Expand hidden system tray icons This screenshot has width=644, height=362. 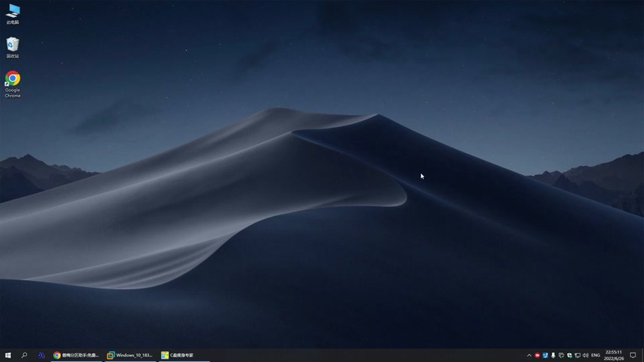[x=529, y=355]
